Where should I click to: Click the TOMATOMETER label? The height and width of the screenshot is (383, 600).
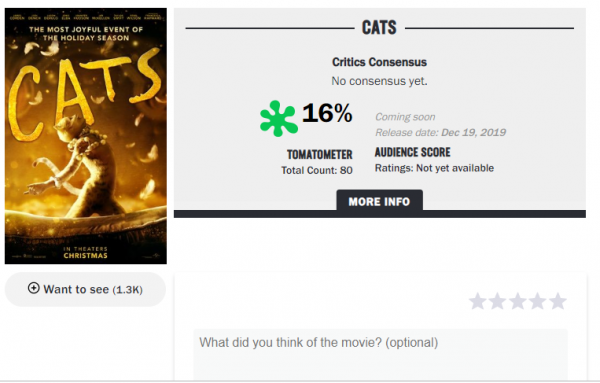tap(320, 155)
